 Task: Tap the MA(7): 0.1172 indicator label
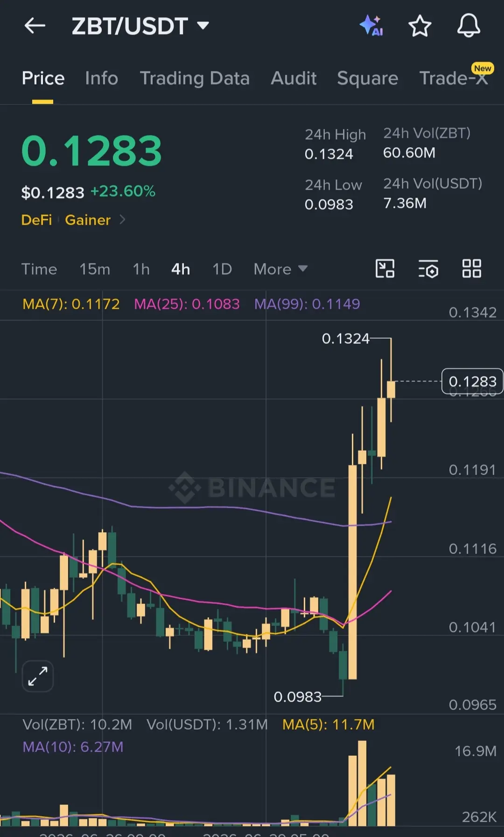71,304
